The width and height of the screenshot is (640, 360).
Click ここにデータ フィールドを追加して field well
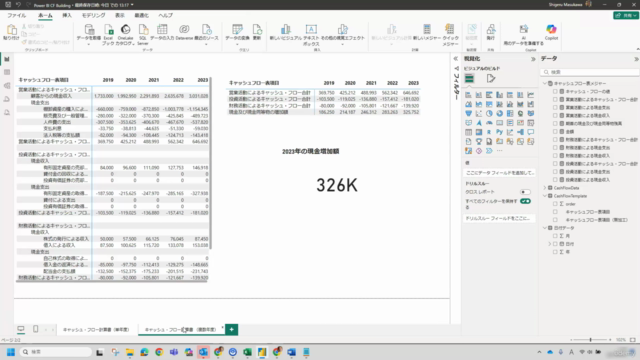pyautogui.click(x=500, y=173)
